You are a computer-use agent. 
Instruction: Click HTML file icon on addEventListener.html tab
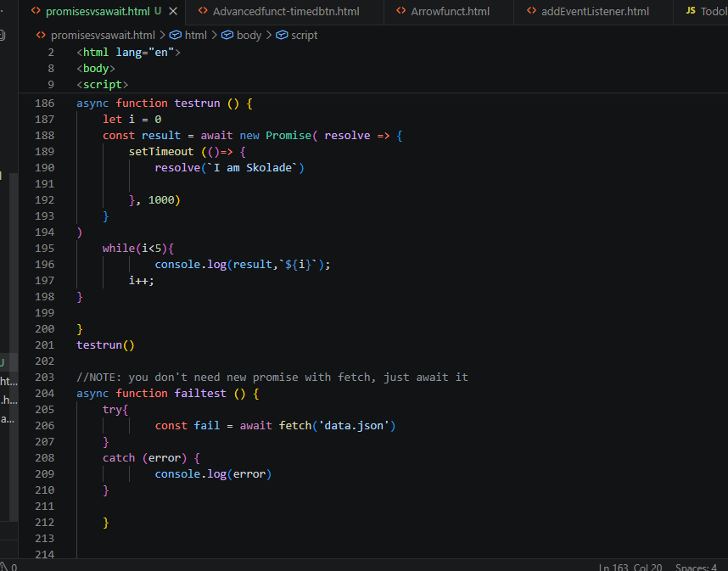click(x=532, y=11)
